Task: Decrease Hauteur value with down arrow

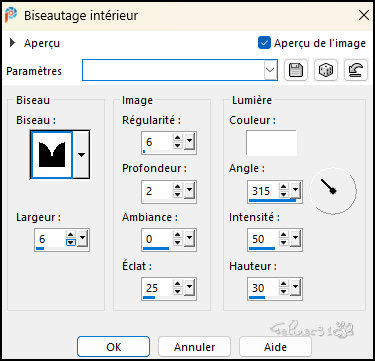Action: tap(283, 292)
